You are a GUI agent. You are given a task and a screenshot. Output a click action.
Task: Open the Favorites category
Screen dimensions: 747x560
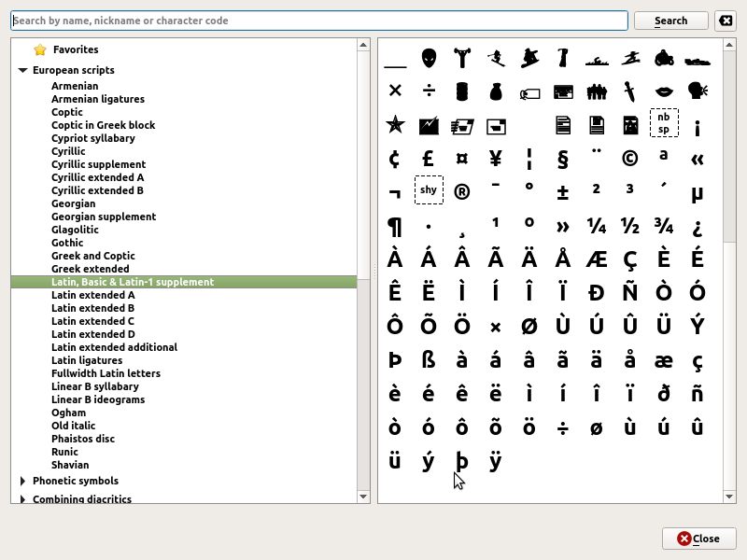pos(75,49)
